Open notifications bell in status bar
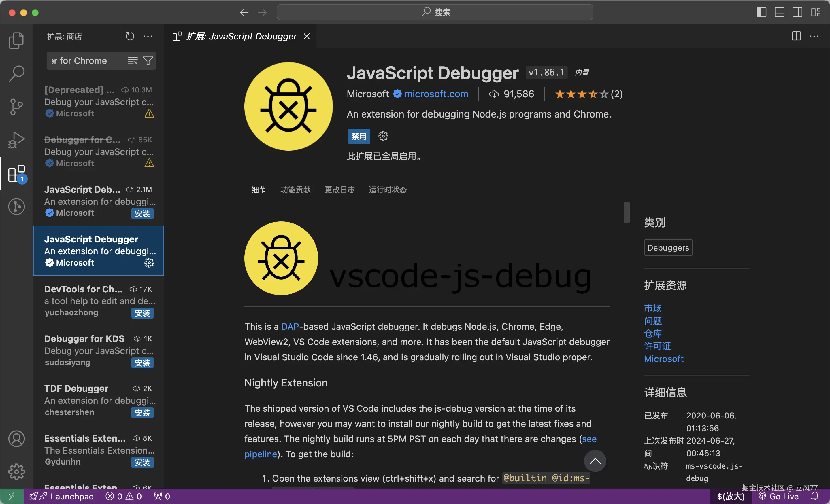This screenshot has height=504, width=830. click(814, 496)
